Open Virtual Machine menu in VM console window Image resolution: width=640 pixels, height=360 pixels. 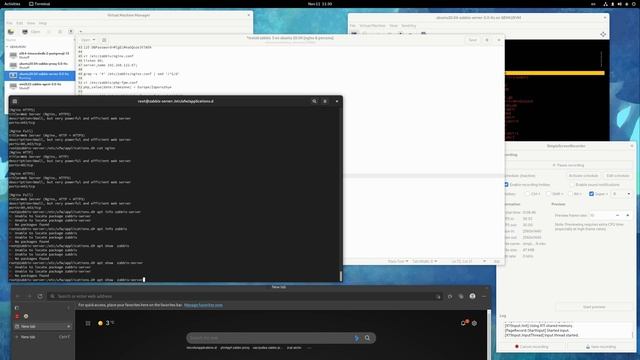click(x=372, y=26)
